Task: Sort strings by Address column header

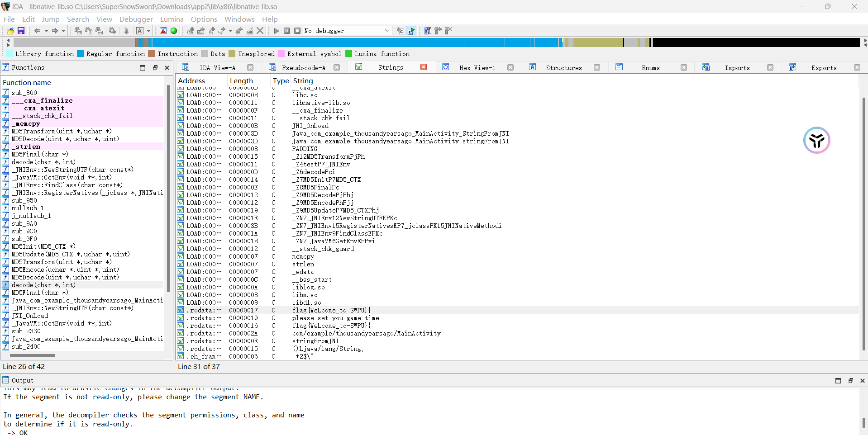Action: tap(202, 80)
